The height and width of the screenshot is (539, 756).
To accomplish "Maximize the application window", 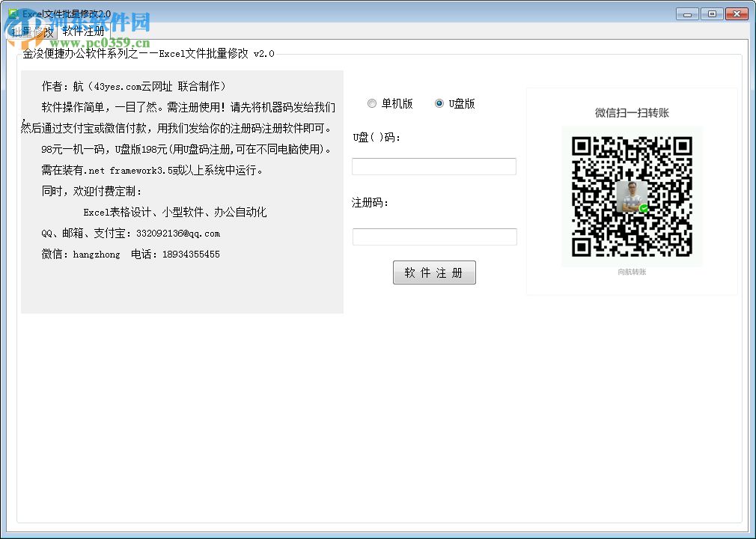I will 712,13.
